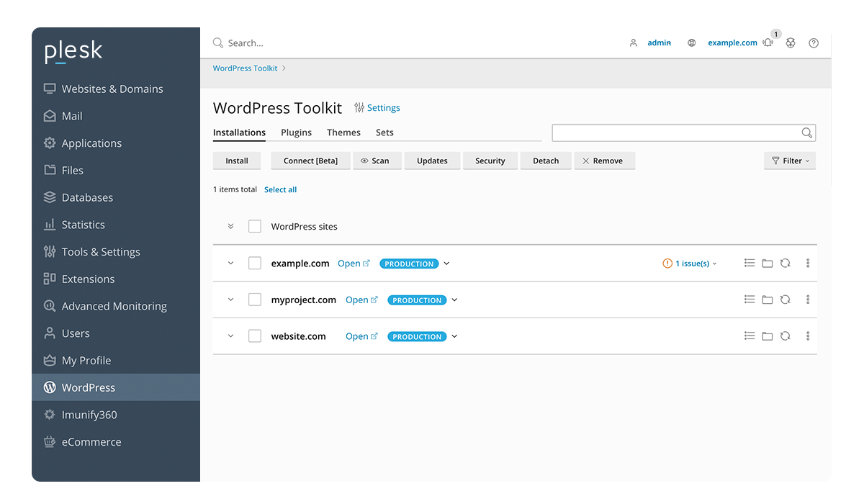Expand details for myproject.com installation

[230, 300]
